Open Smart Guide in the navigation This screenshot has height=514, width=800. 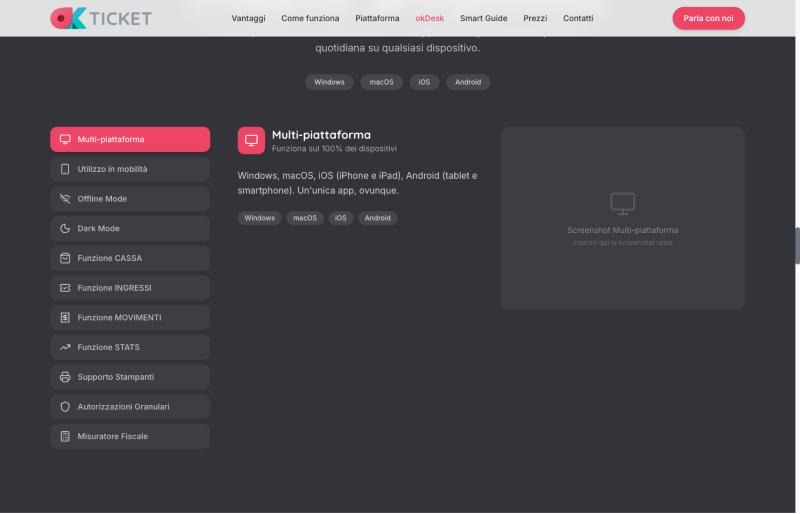(x=484, y=18)
